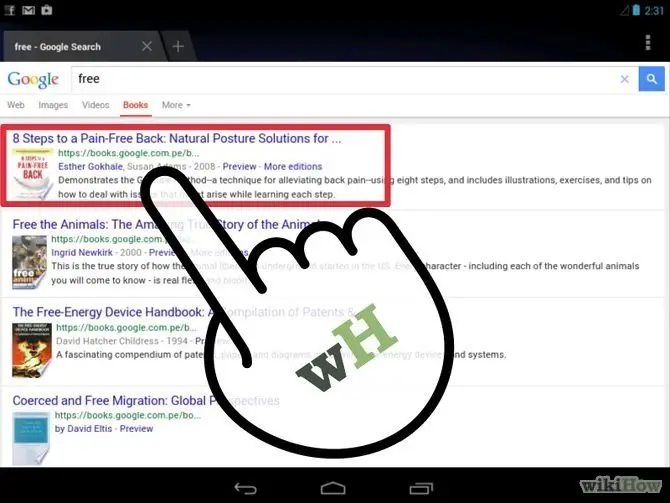Tap the Android recent apps button
The height and width of the screenshot is (503, 670).
pyautogui.click(x=421, y=488)
